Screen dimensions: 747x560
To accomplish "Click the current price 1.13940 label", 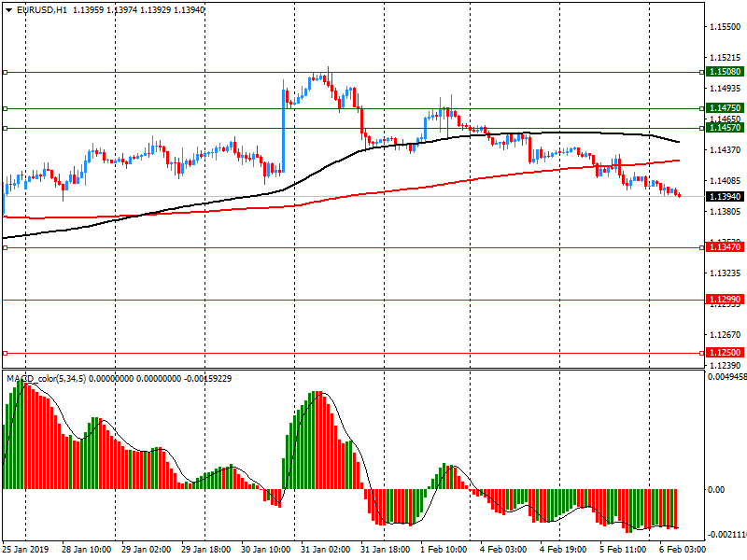I will click(725, 197).
